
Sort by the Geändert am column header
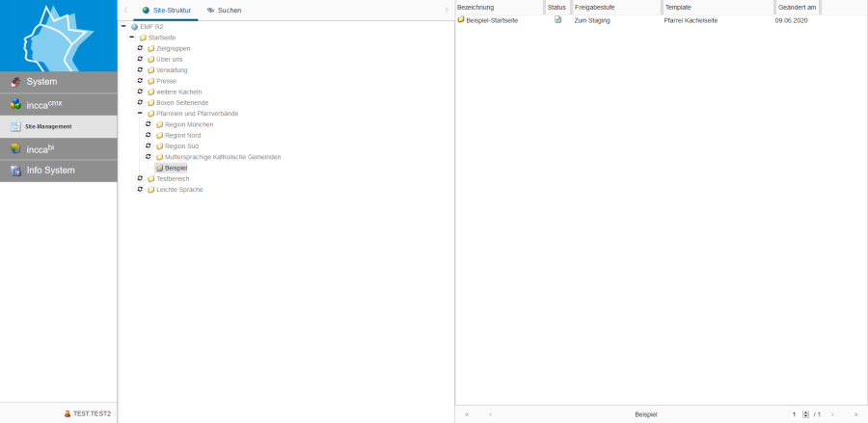pos(799,7)
